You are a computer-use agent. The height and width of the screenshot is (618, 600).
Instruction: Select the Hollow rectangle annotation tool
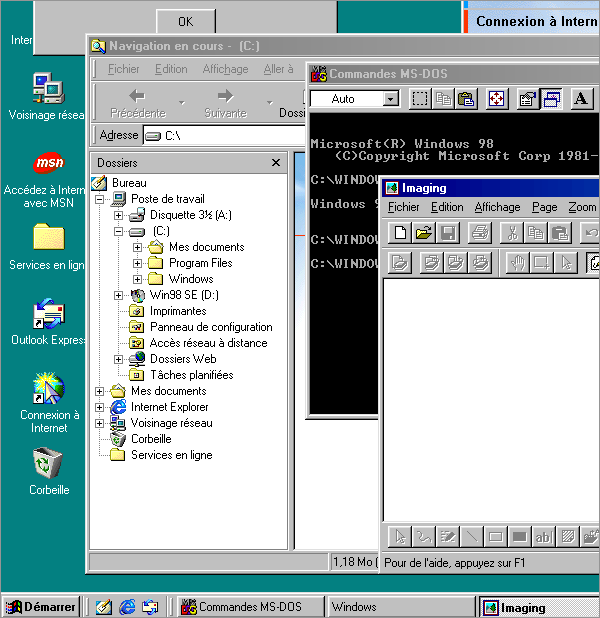pyautogui.click(x=496, y=537)
